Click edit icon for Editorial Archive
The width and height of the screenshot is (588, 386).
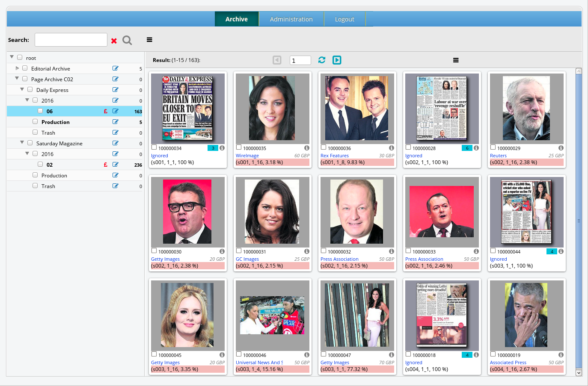(x=115, y=68)
